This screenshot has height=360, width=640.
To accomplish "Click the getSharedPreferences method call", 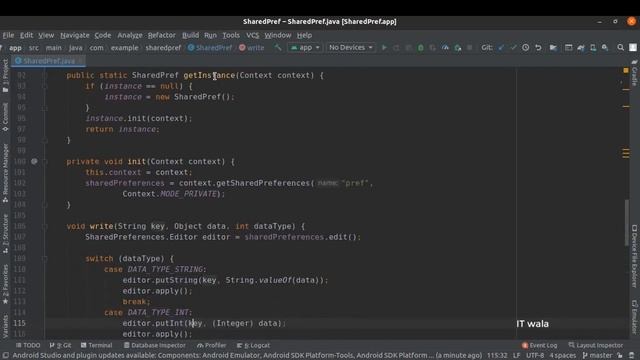I will 263,183.
